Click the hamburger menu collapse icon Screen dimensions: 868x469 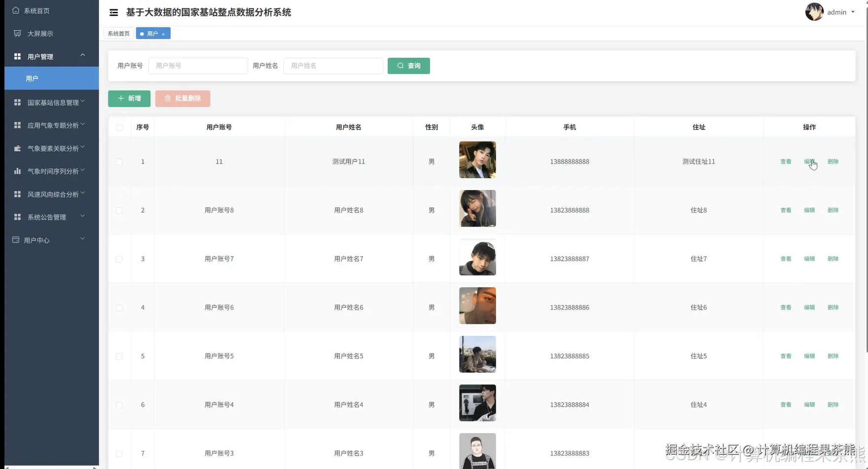click(x=113, y=12)
